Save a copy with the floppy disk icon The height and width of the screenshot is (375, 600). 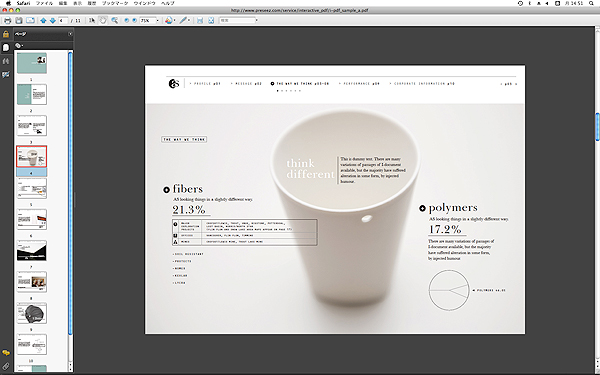point(19,20)
